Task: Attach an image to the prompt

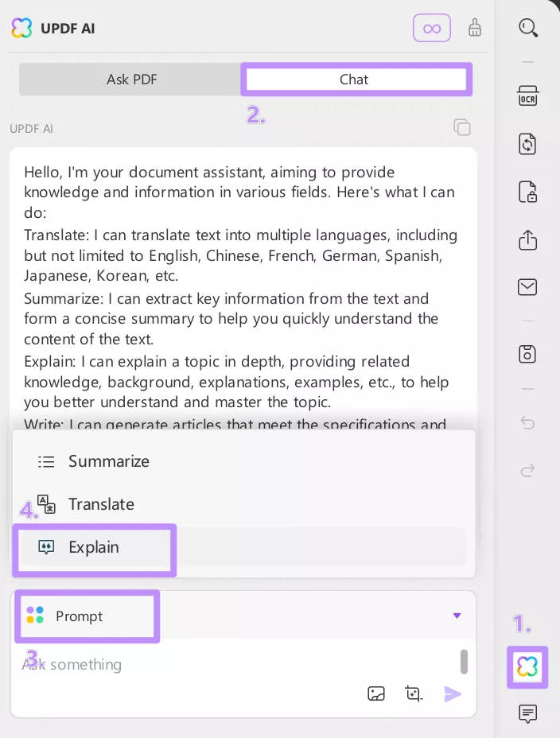Action: (x=376, y=693)
